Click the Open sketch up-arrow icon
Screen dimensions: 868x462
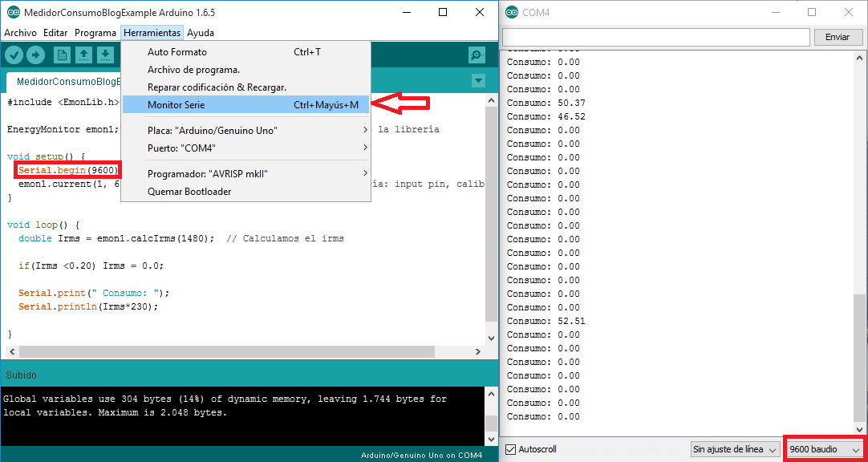[x=83, y=55]
